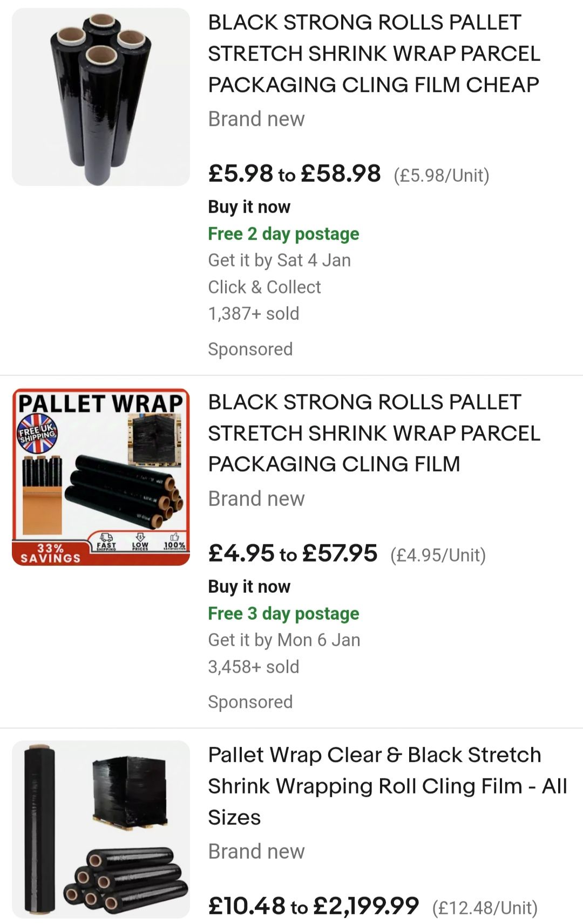
Task: Click the (£4.95/Unit) unit price text
Action: pos(438,555)
